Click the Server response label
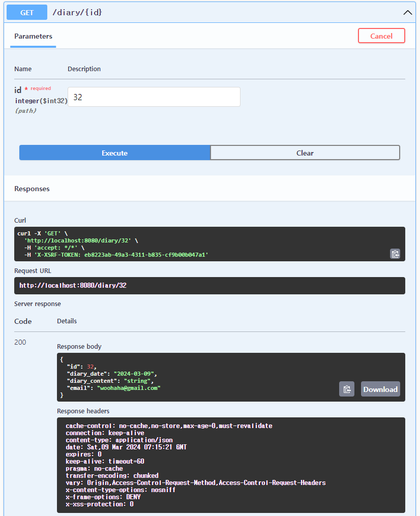This screenshot has width=420, height=516. [x=38, y=303]
